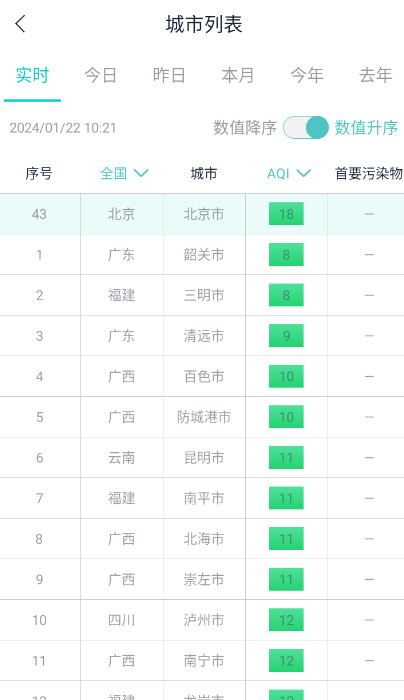Open the 昆明市 city row

[x=202, y=458]
